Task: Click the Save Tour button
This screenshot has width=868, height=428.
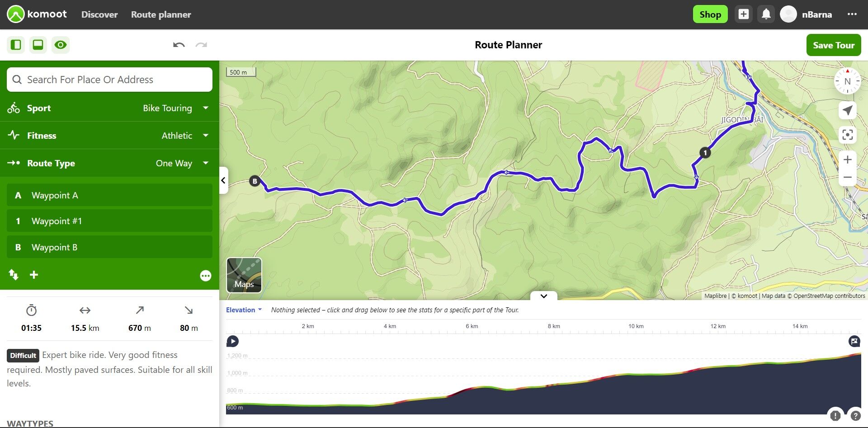Action: tap(833, 45)
